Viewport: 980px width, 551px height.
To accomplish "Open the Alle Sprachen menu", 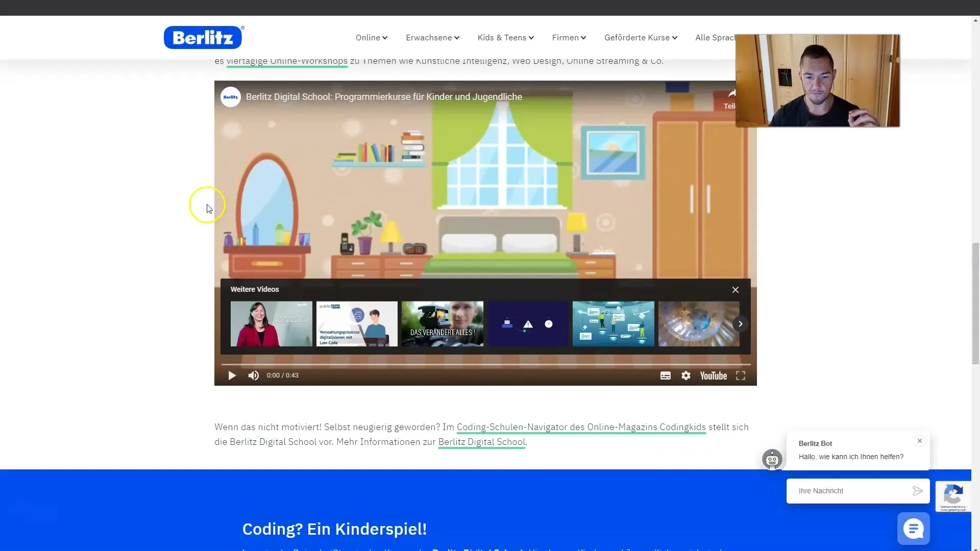I will tap(715, 38).
